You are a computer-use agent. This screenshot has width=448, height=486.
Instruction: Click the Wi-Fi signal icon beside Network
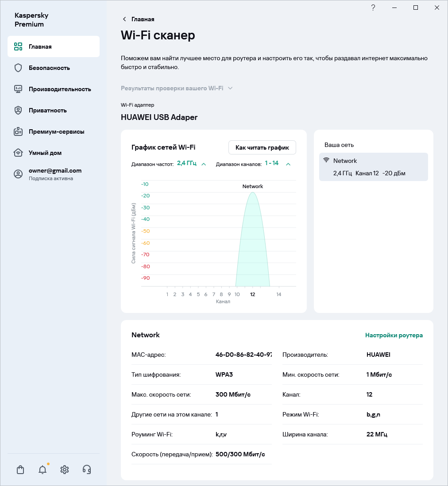327,161
